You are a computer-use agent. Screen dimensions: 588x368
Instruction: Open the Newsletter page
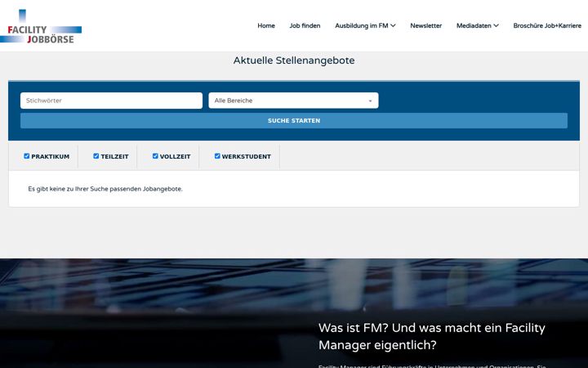pyautogui.click(x=426, y=25)
